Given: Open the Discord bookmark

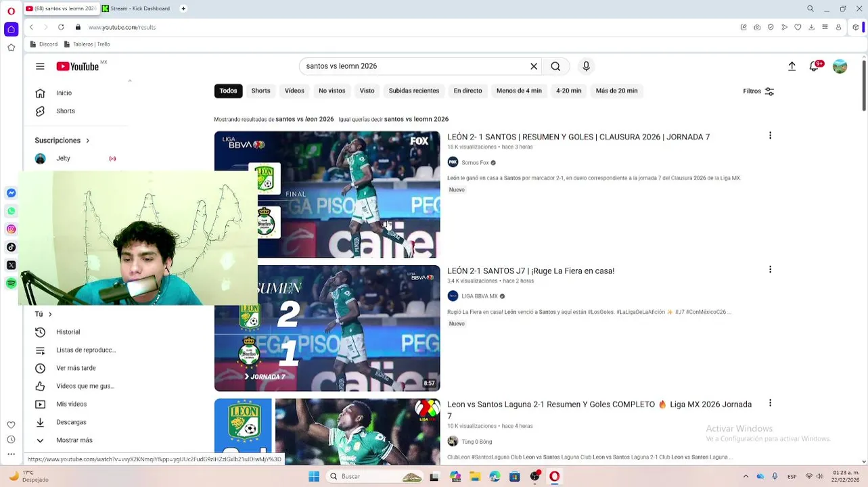Looking at the screenshot, I should coord(44,44).
